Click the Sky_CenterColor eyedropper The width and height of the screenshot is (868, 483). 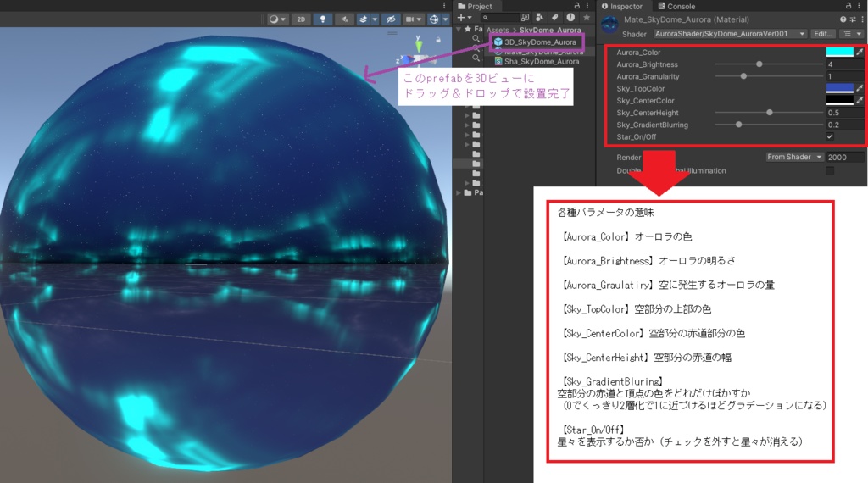(860, 100)
